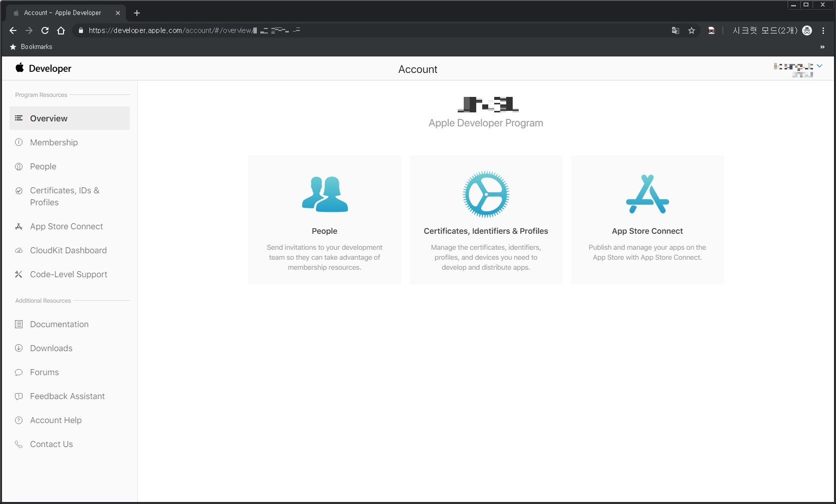
Task: Click the translate page icon
Action: click(x=676, y=30)
